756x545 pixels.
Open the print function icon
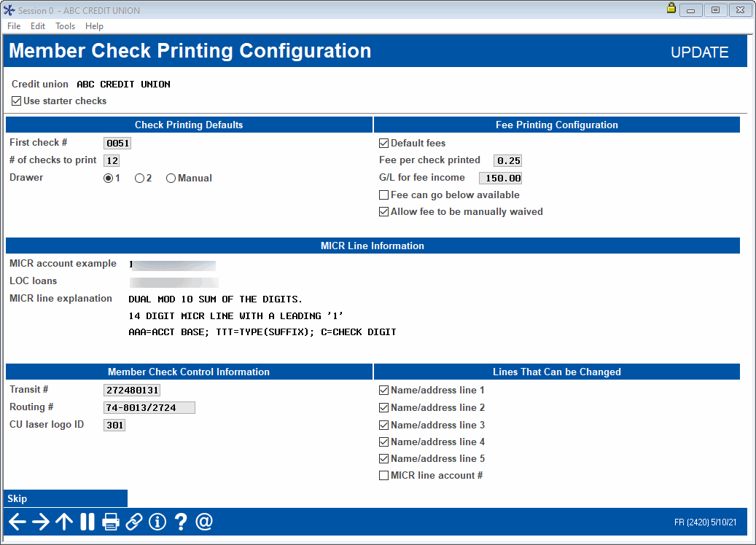[x=111, y=521]
